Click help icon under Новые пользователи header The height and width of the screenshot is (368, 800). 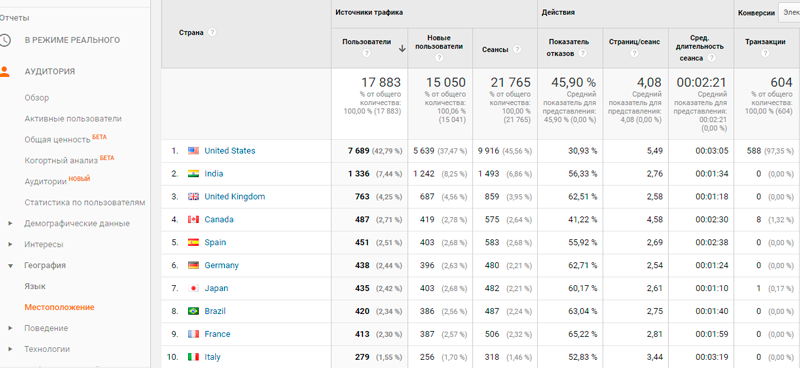coord(439,57)
